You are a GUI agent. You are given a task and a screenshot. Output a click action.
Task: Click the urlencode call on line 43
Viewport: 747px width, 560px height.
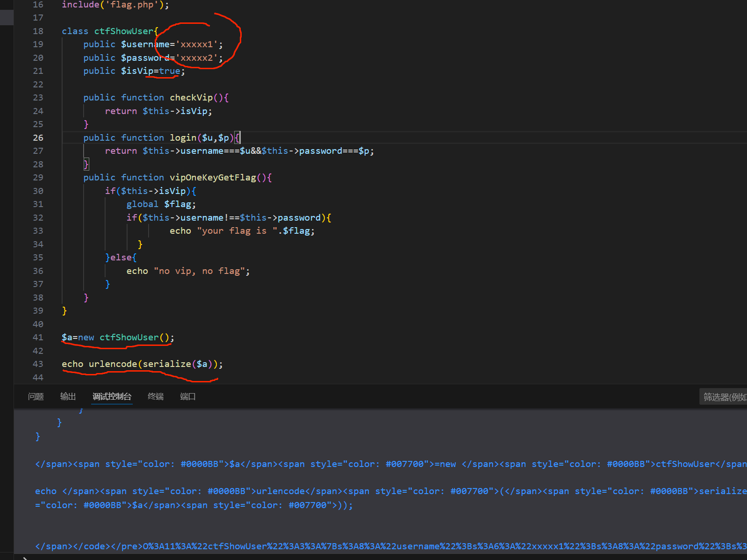click(x=113, y=364)
